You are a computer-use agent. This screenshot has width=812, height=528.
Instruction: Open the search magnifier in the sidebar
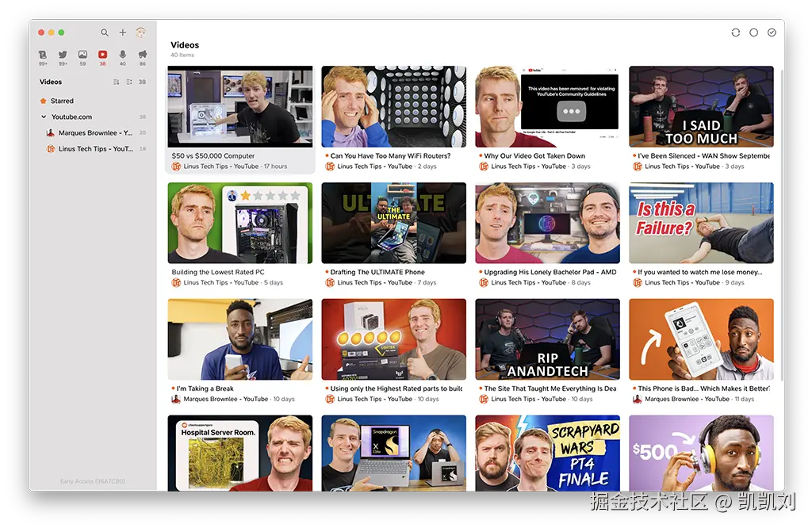tap(105, 33)
